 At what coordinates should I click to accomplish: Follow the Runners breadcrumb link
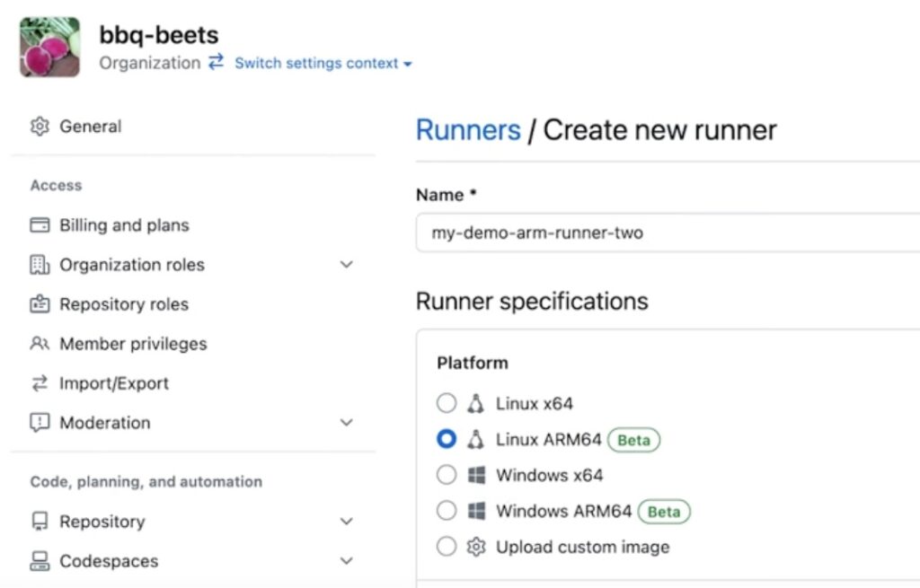tap(468, 130)
